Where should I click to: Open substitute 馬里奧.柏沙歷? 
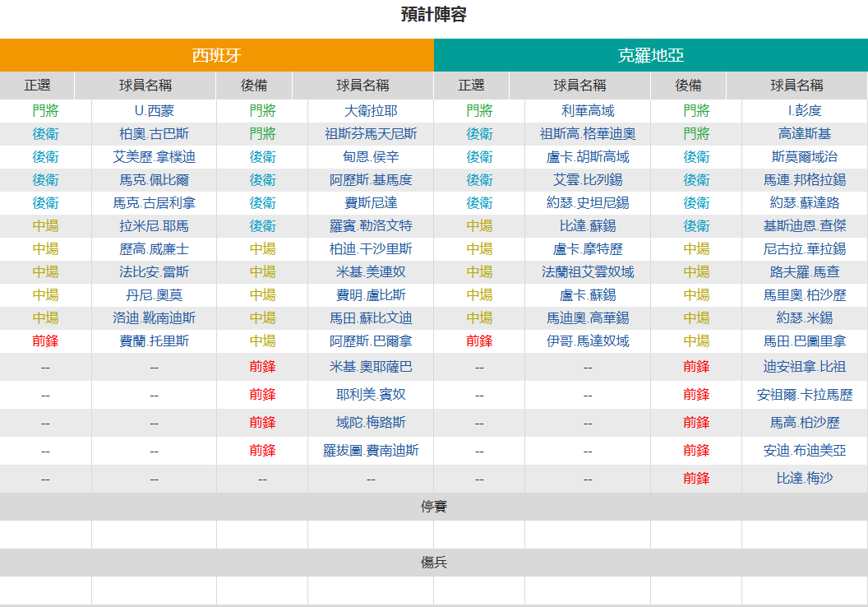[805, 295]
